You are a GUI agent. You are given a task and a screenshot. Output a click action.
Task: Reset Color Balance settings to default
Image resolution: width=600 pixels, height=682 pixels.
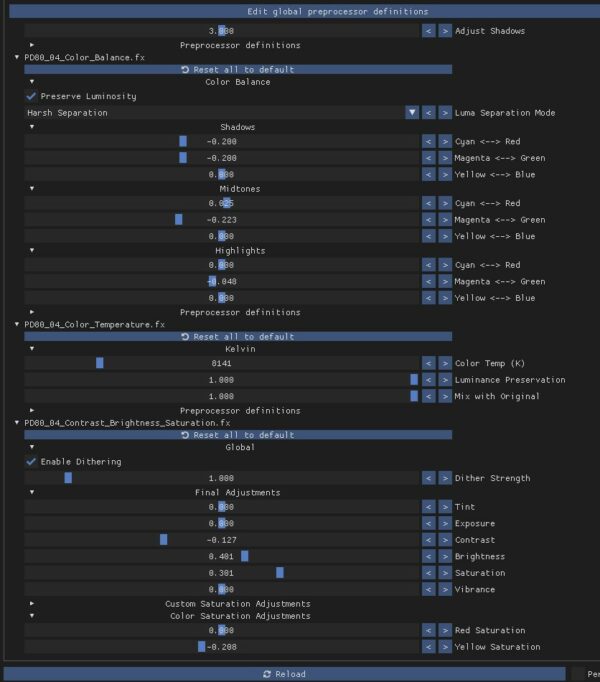coord(238,70)
